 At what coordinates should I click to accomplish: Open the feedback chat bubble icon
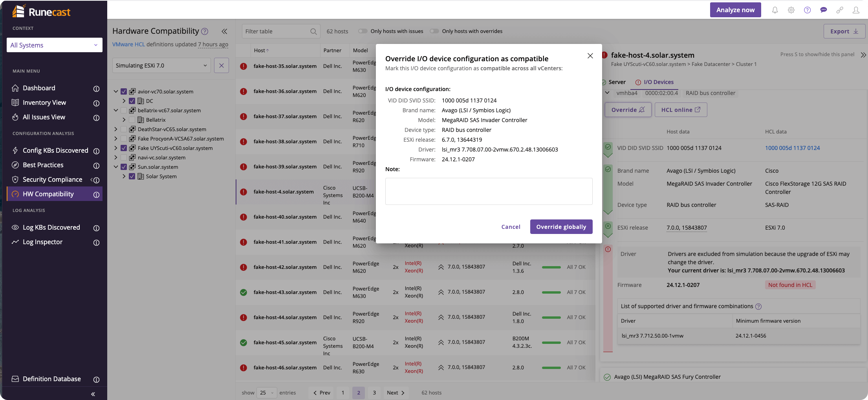click(x=824, y=10)
